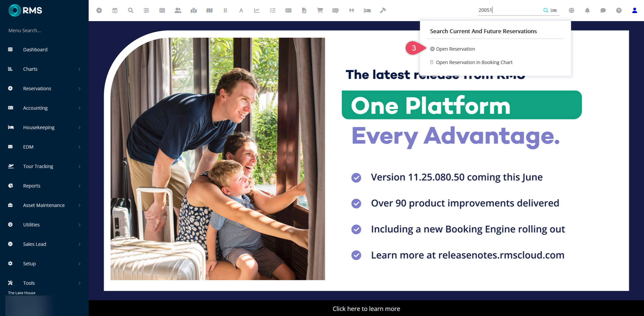Expand the Charts sidebar menu
Screen dimensions: 644x316
44,69
